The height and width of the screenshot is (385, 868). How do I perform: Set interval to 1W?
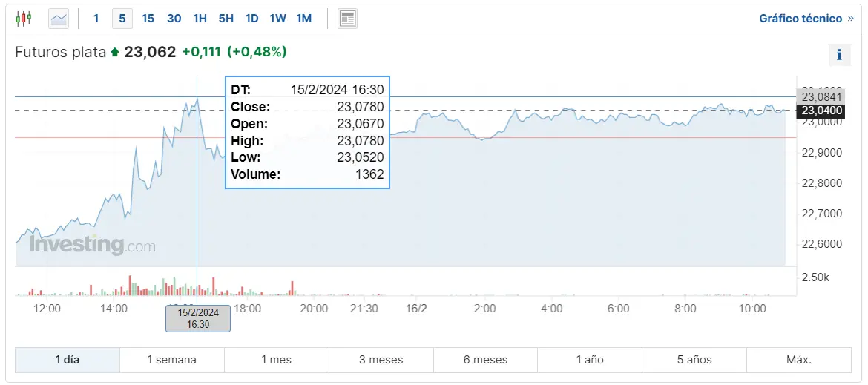click(277, 19)
